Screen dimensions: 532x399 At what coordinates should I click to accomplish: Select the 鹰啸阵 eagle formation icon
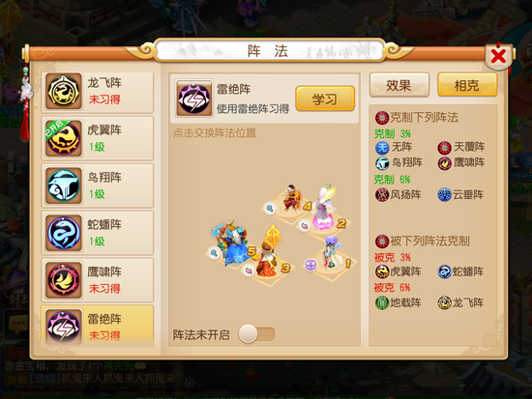pyautogui.click(x=64, y=280)
